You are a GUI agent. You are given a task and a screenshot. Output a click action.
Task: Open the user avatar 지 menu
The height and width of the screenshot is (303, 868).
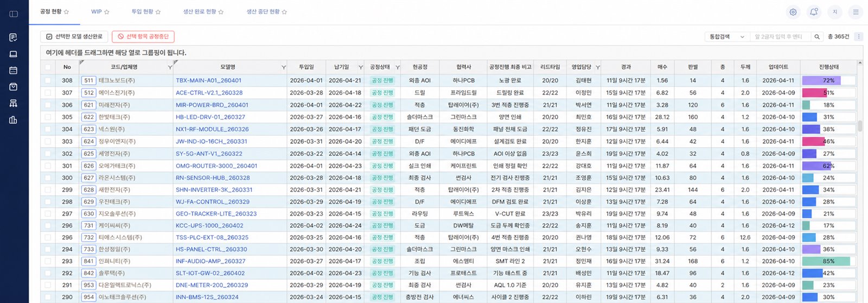click(835, 12)
